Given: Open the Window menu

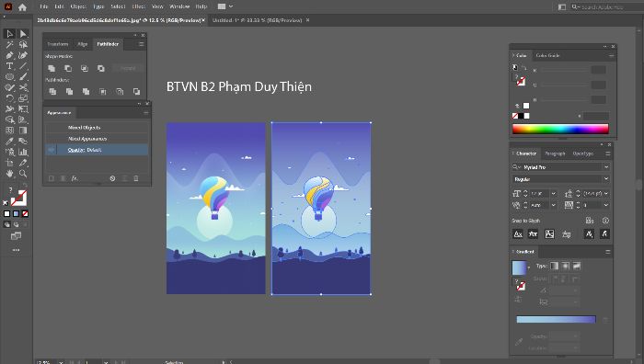Looking at the screenshot, I should [x=179, y=6].
